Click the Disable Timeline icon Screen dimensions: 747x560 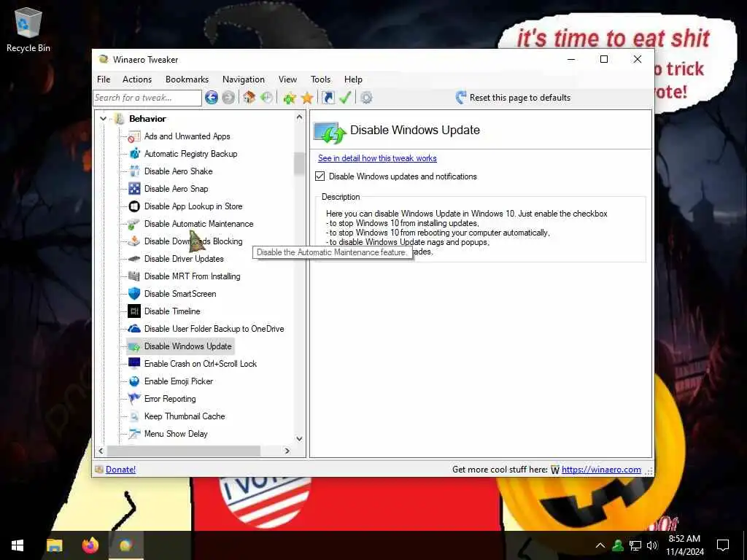(134, 311)
